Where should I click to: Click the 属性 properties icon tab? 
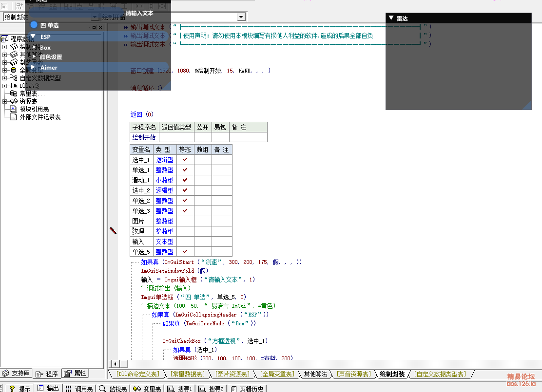67,373
